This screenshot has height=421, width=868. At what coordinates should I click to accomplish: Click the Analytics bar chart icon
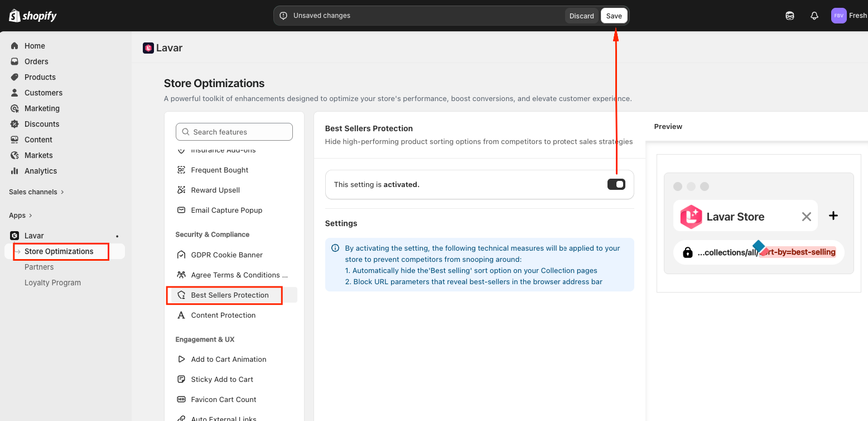tap(15, 171)
